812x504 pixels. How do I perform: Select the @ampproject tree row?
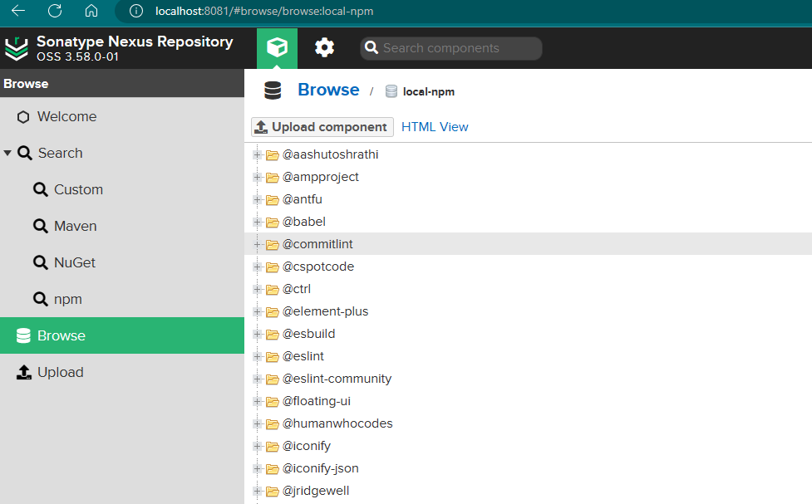529,177
